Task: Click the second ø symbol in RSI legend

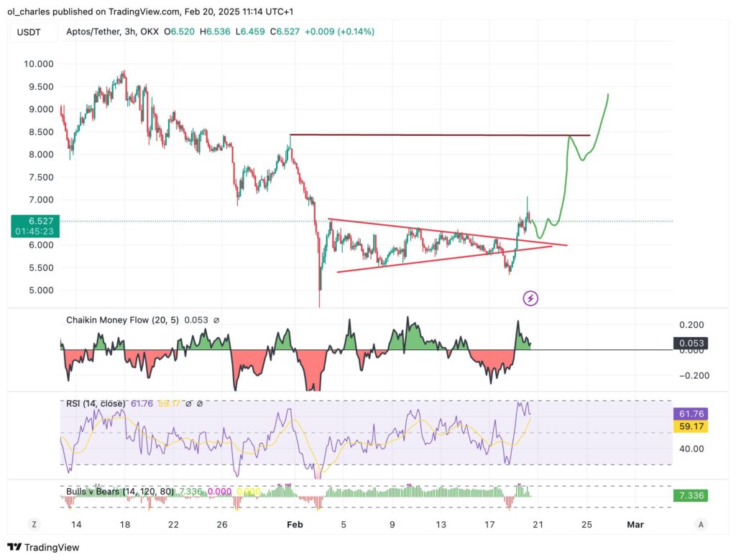Action: coord(199,404)
